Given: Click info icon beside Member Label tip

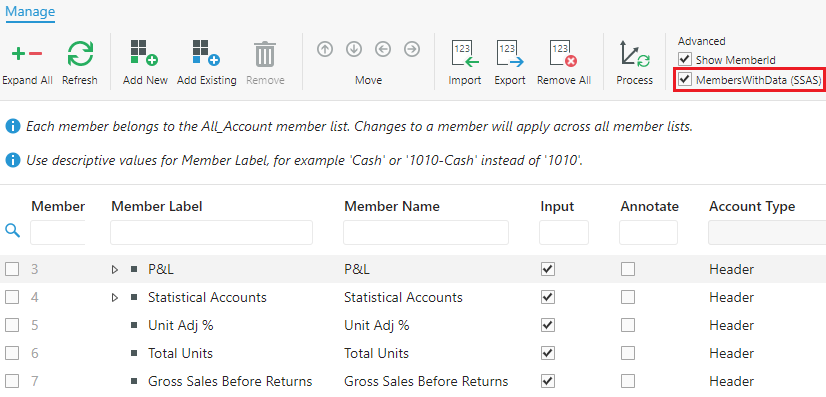Looking at the screenshot, I should [x=13, y=160].
